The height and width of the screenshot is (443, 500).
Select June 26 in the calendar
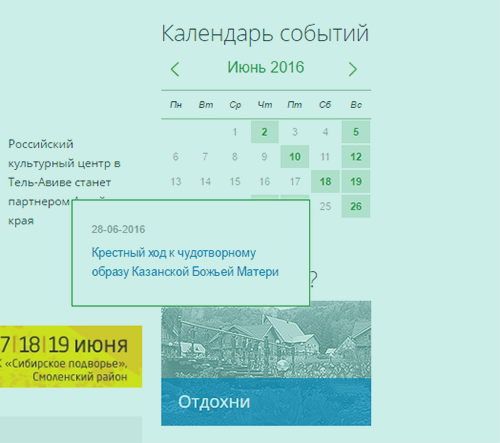click(356, 206)
